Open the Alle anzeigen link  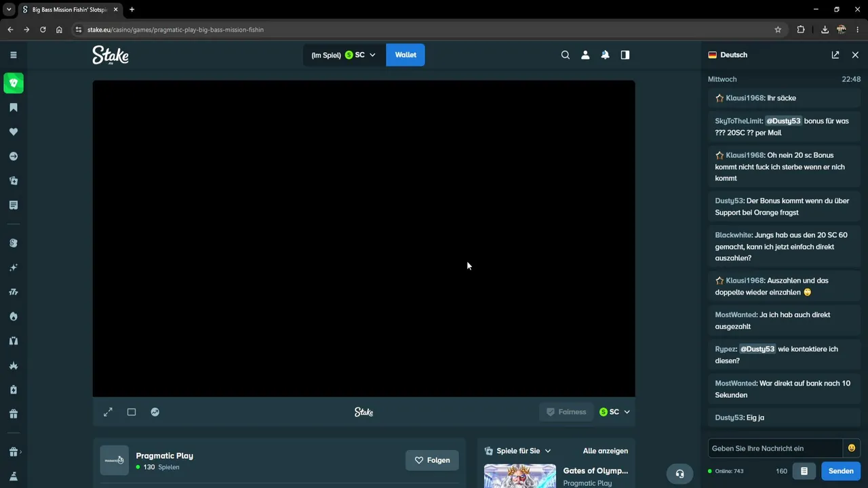606,451
